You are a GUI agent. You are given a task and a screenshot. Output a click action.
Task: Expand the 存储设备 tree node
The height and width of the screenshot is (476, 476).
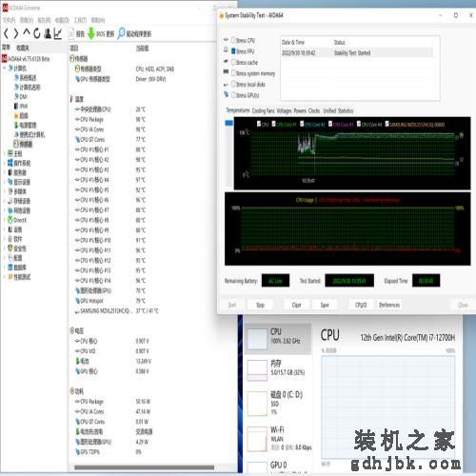pyautogui.click(x=5, y=201)
